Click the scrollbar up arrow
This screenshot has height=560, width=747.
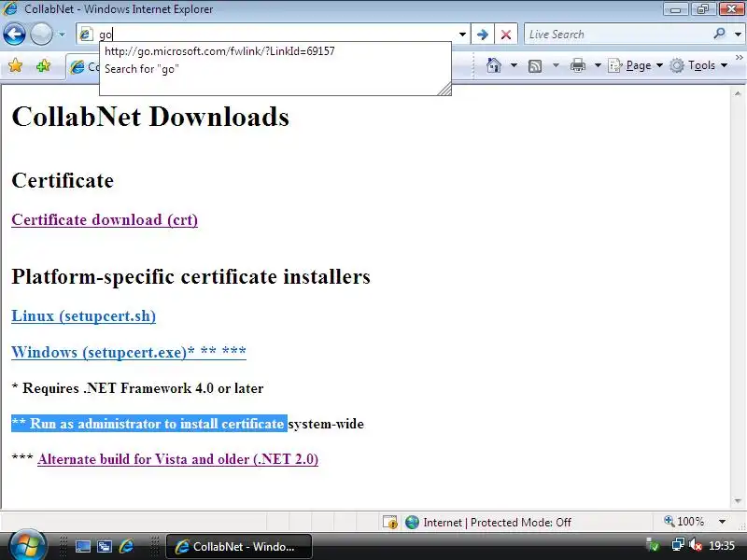coord(738,94)
